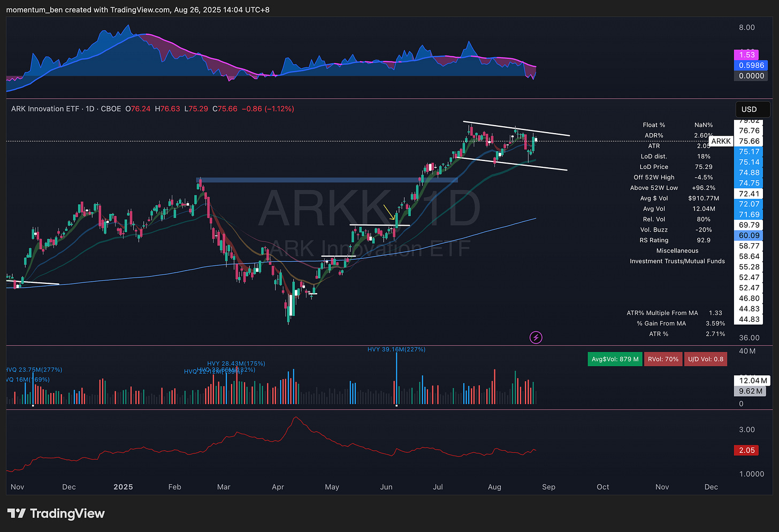Click the red 2.05 ATR axis label
Viewport: 779px width, 532px height.
tap(746, 450)
